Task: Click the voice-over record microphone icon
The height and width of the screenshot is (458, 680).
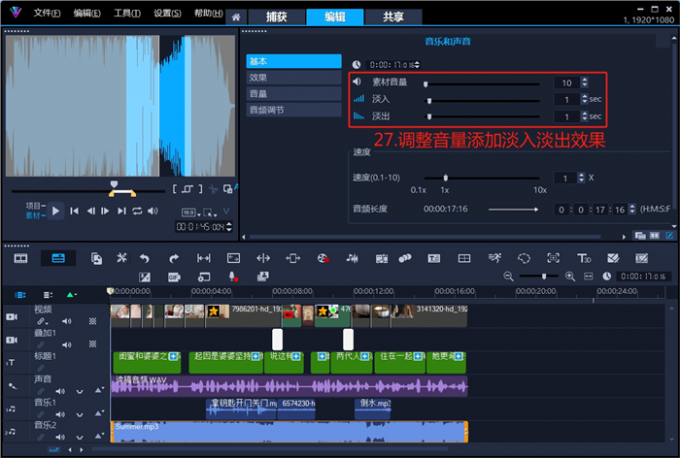Action: 232,277
